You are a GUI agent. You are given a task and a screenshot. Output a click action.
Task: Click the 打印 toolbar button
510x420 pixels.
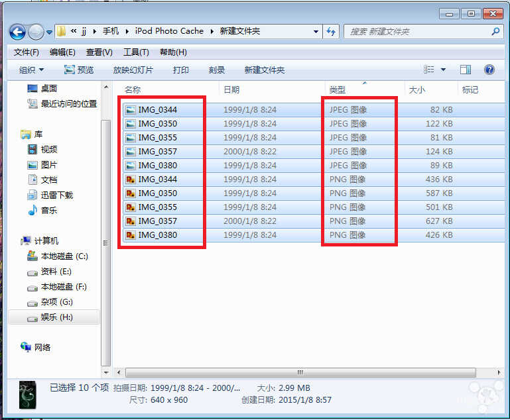tap(181, 70)
